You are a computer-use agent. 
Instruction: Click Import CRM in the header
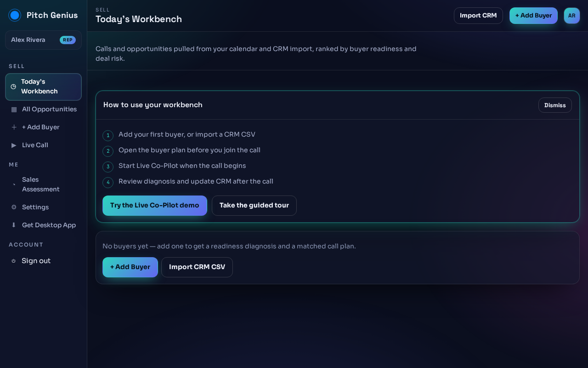coord(478,16)
